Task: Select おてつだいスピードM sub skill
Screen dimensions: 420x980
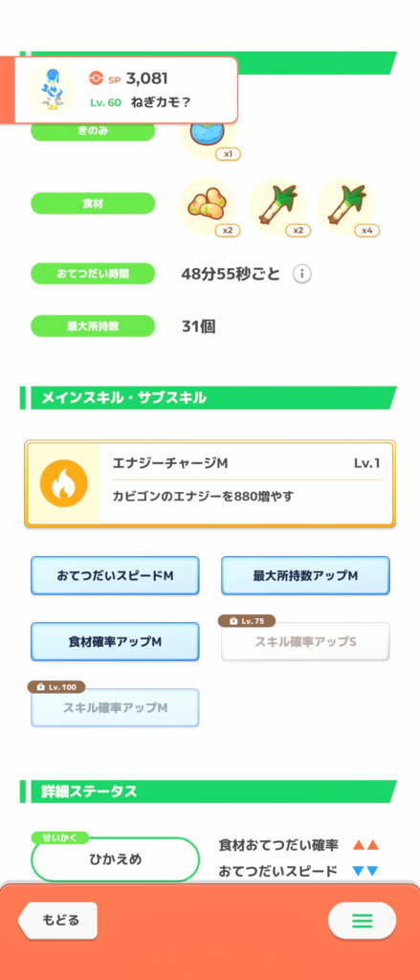Action: pyautogui.click(x=115, y=575)
